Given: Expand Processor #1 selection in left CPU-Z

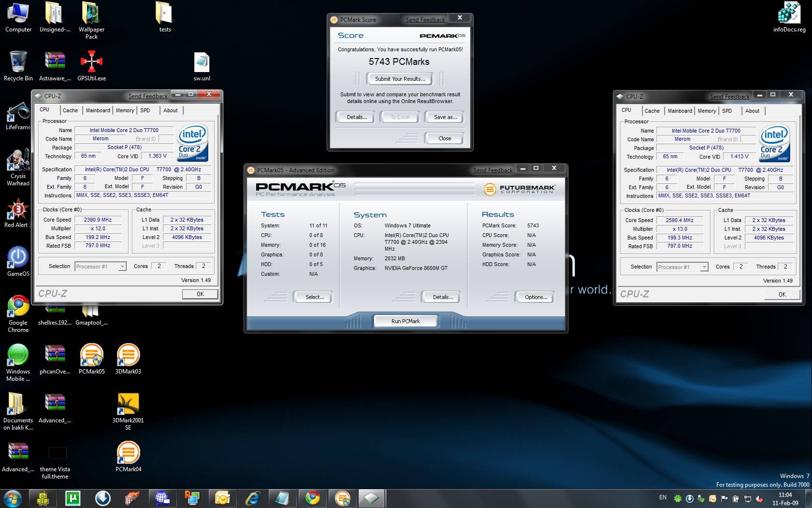Looking at the screenshot, I should click(x=101, y=267).
